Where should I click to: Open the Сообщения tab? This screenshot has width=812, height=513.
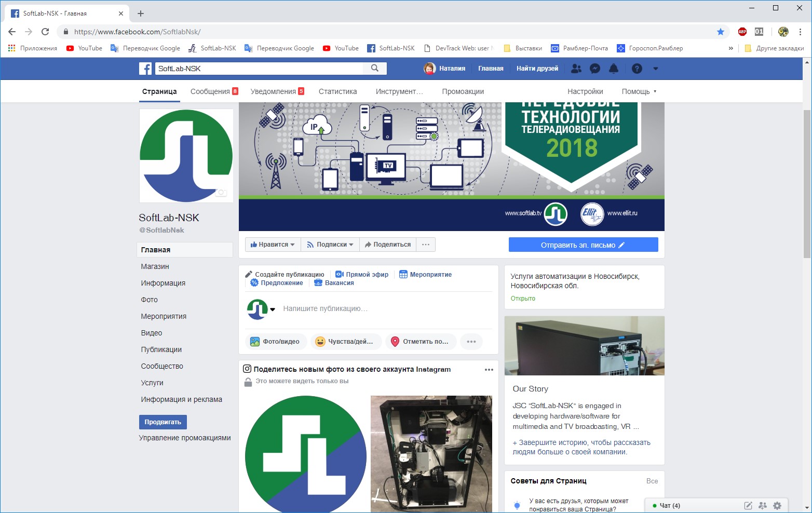tap(214, 91)
